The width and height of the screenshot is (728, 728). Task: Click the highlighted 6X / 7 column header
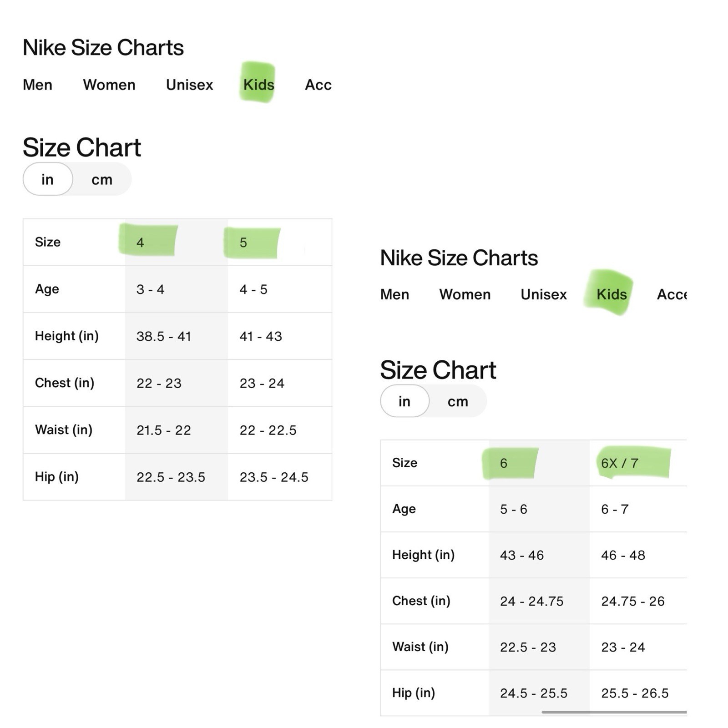tap(620, 463)
